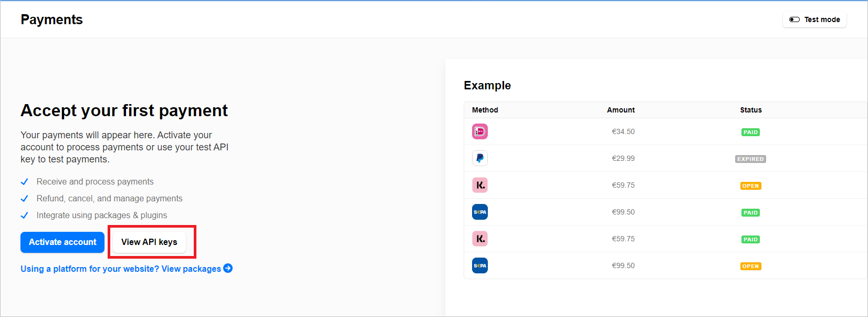Click the SEPA icon in €99.50 paid row

point(480,212)
